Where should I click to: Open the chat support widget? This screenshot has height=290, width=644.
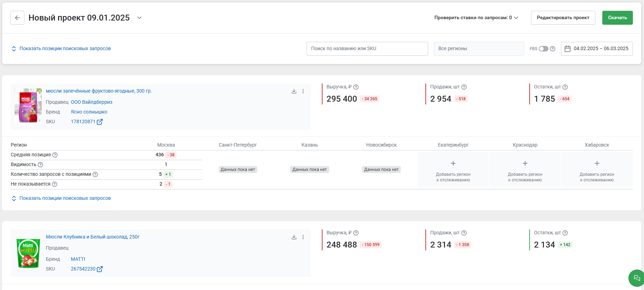pyautogui.click(x=636, y=278)
